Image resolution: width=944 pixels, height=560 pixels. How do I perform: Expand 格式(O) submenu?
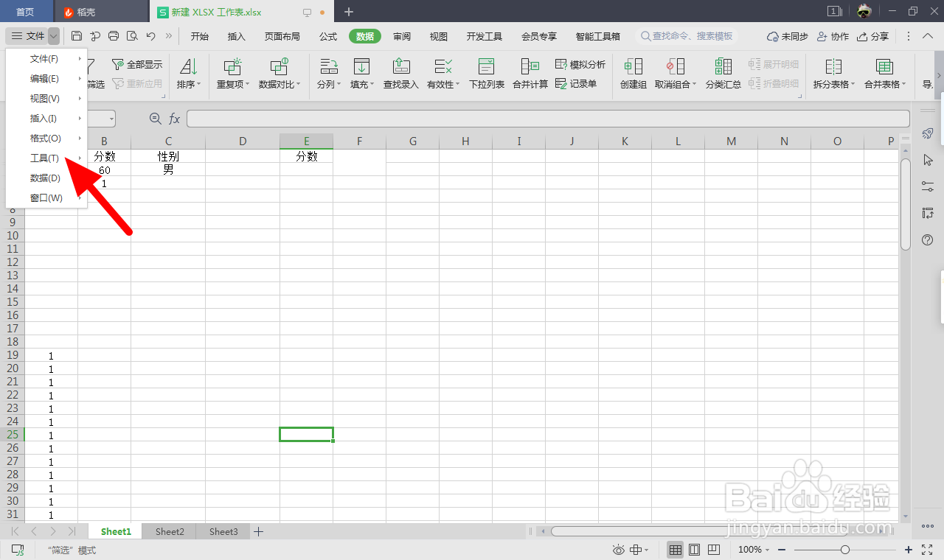tap(46, 138)
